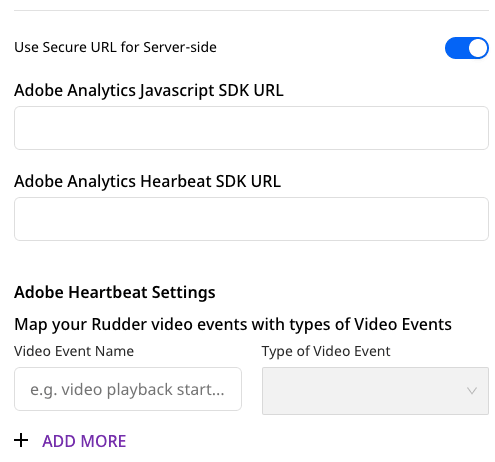Toggle Use Secure URL for Server-side switch

click(466, 48)
